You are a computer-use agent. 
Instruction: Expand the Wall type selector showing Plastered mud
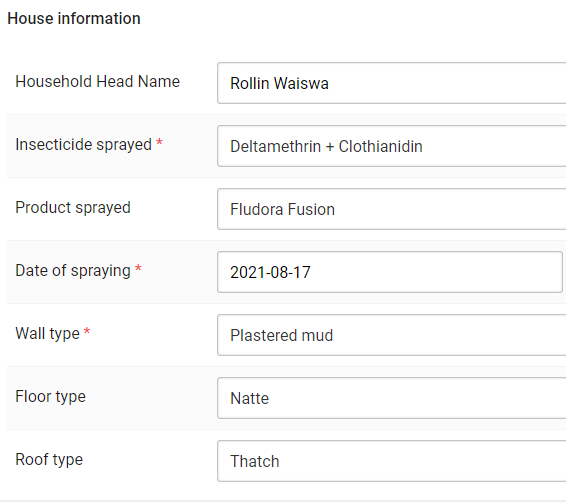392,335
